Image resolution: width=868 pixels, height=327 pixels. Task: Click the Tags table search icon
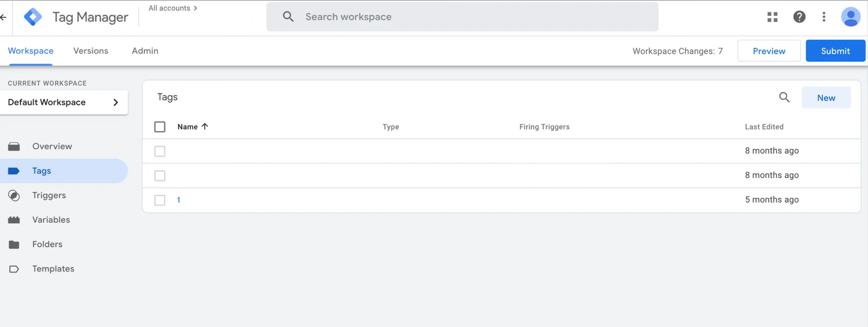(x=785, y=97)
